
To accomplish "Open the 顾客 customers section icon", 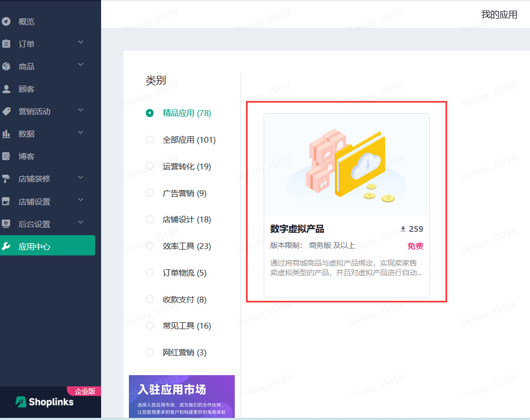I will coord(7,89).
